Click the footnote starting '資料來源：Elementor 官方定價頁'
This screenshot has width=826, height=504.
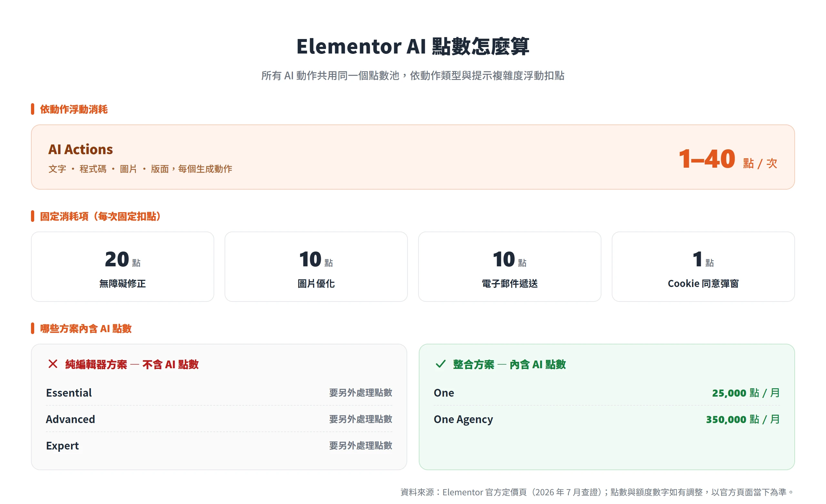(x=597, y=492)
